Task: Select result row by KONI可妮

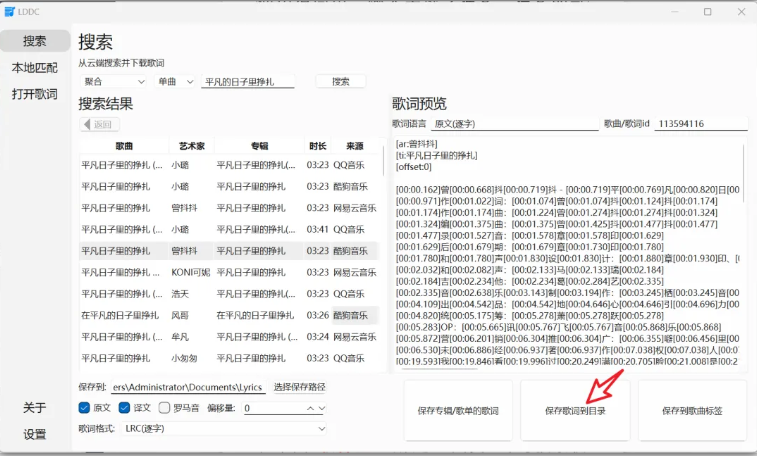Action: click(229, 272)
